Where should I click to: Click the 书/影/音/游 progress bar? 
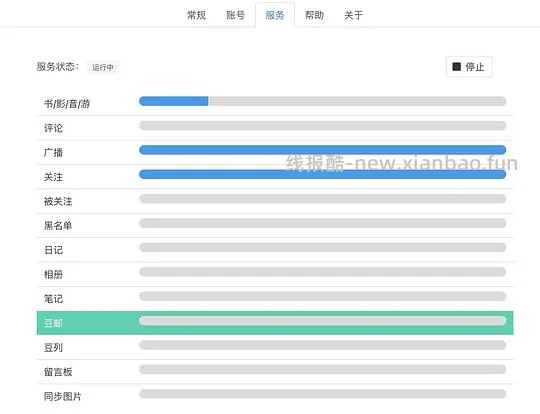[x=322, y=101]
